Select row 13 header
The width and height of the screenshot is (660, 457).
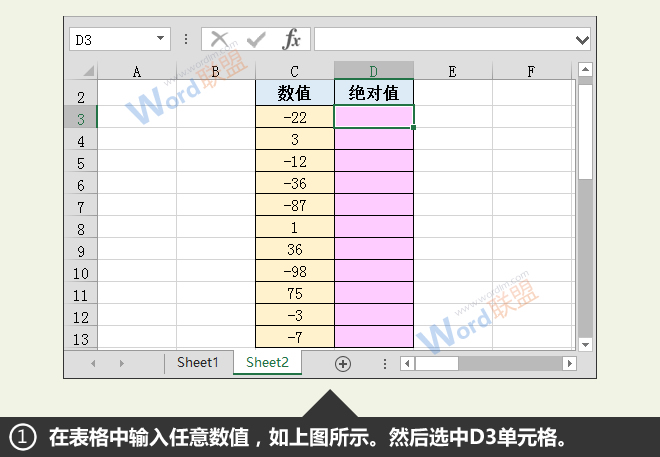tap(81, 339)
